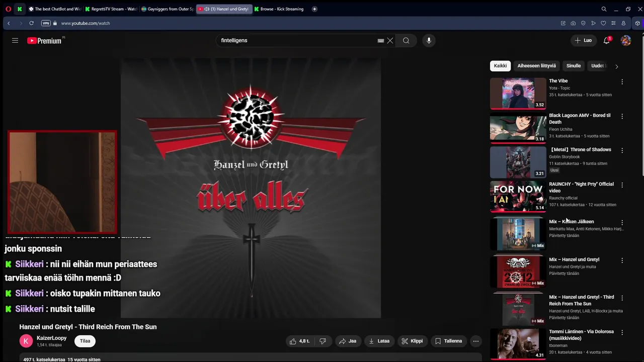This screenshot has height=362, width=644.
Task: Select the Aiheeseen liittyviä filter chip
Action: 536,66
